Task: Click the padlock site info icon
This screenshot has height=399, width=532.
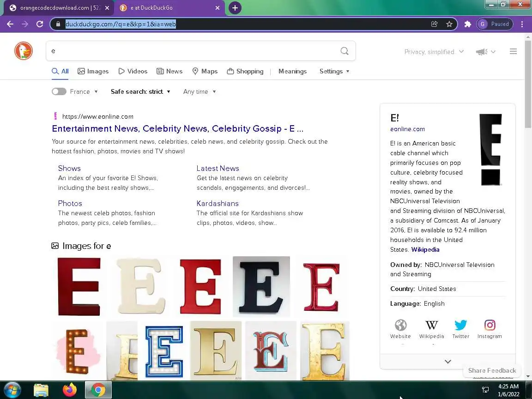Action: coord(58,24)
